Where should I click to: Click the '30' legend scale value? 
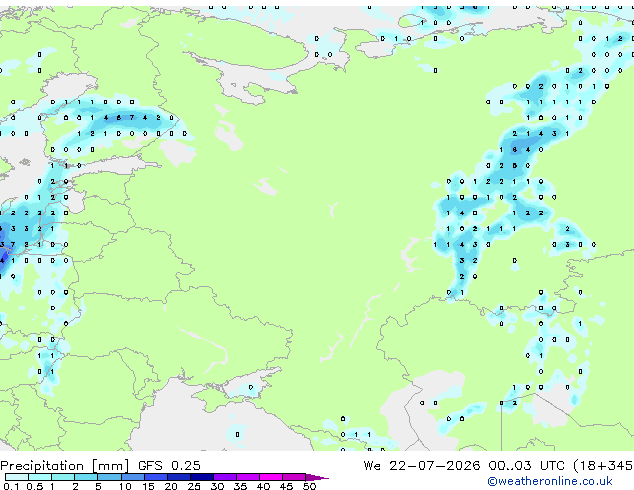(x=217, y=486)
